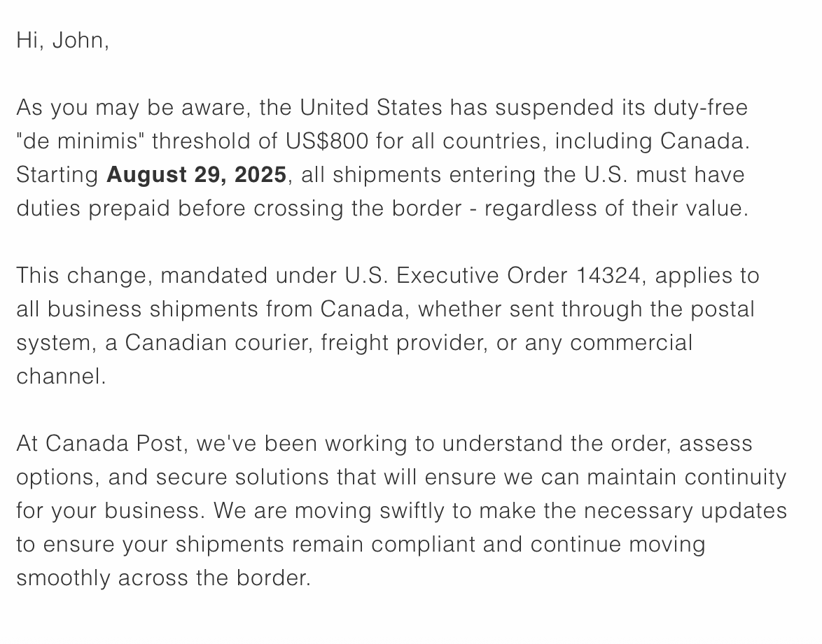This screenshot has height=644, width=822.
Task: Click the phrase "including Canada"
Action: click(650, 141)
